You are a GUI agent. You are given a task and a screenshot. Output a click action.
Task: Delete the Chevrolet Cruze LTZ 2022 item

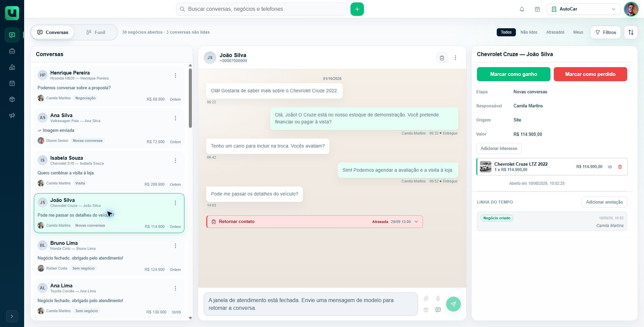pos(620,167)
